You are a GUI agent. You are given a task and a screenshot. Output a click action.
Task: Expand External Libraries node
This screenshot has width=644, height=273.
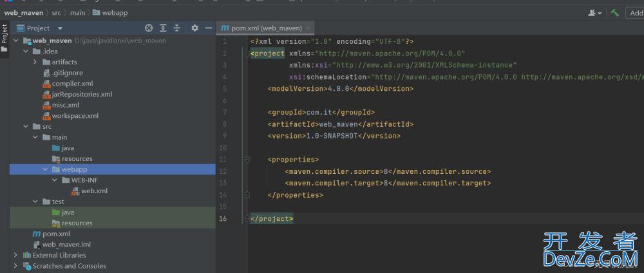[16, 255]
